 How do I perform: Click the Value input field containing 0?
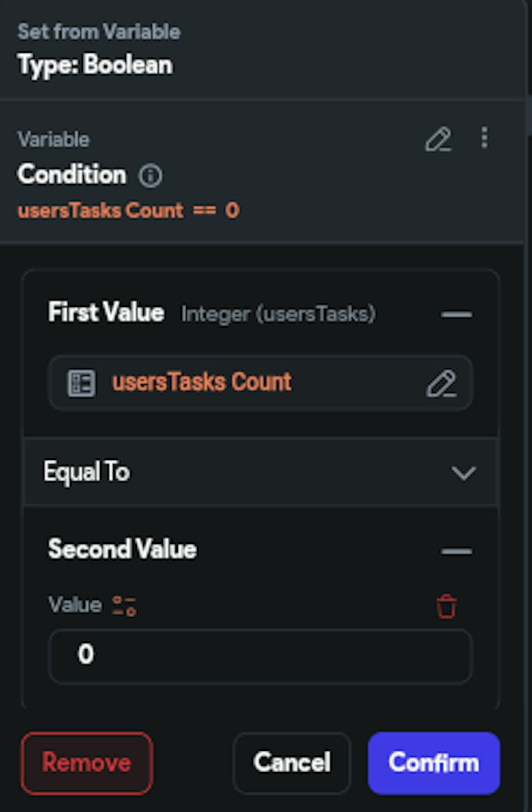[260, 655]
